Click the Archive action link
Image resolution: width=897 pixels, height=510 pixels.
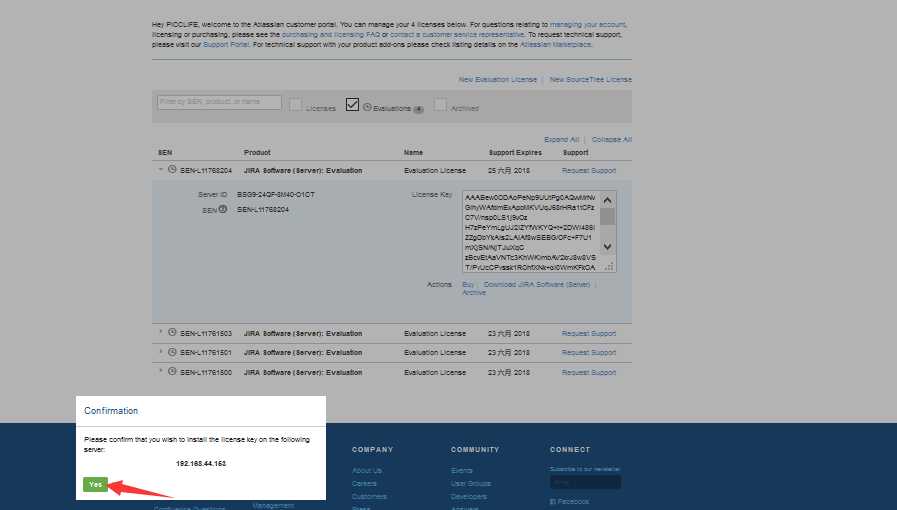474,293
